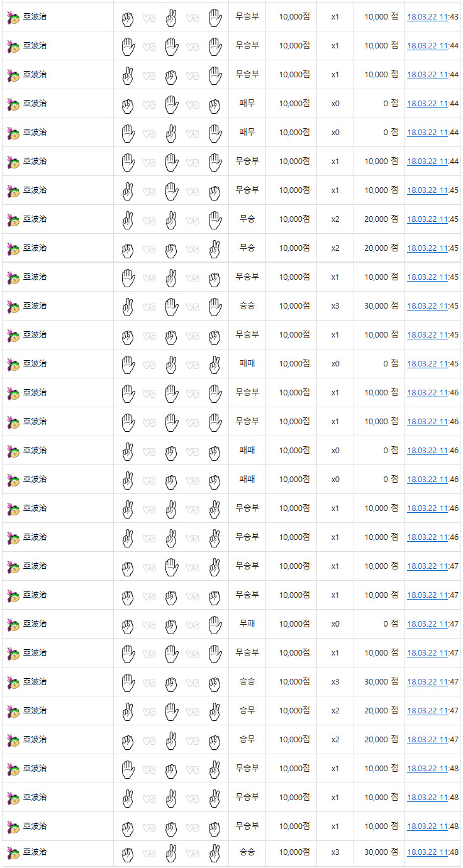This screenshot has width=463, height=868.
Task: Select the rock hand in the 11:43 row
Action: (128, 18)
